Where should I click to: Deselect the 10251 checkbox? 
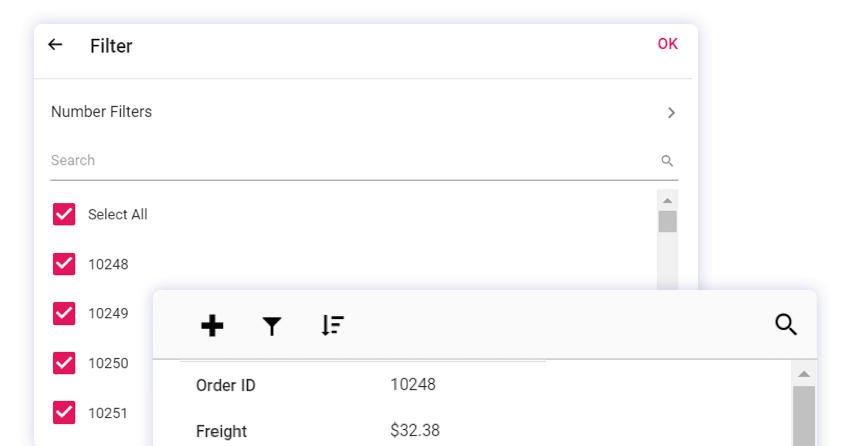tap(64, 412)
